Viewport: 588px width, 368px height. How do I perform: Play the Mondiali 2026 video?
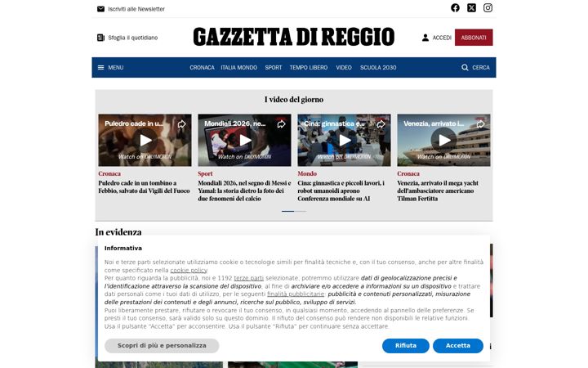(x=245, y=140)
